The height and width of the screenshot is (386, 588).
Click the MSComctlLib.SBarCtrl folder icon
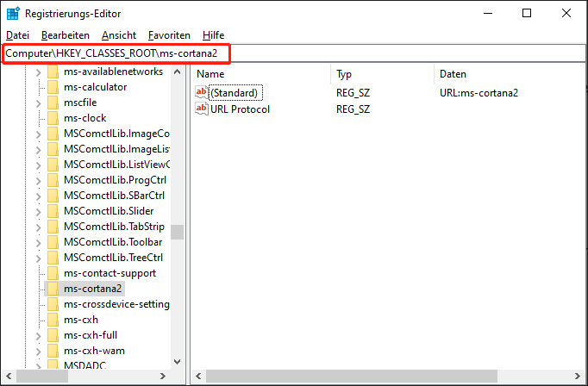coord(53,196)
